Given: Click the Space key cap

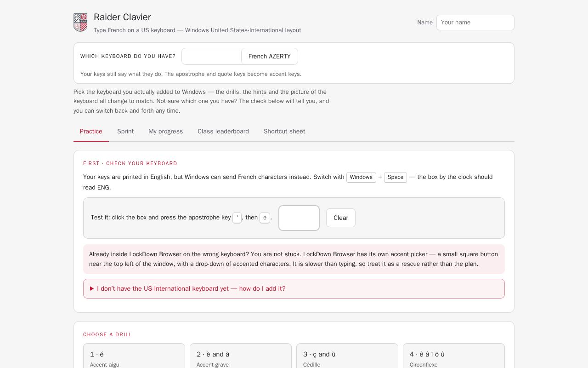Looking at the screenshot, I should click(x=396, y=177).
